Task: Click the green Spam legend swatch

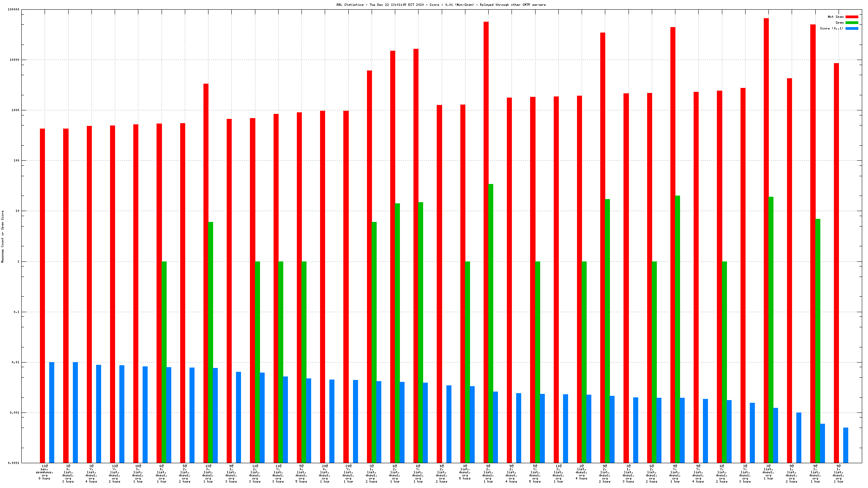Action: 851,23
